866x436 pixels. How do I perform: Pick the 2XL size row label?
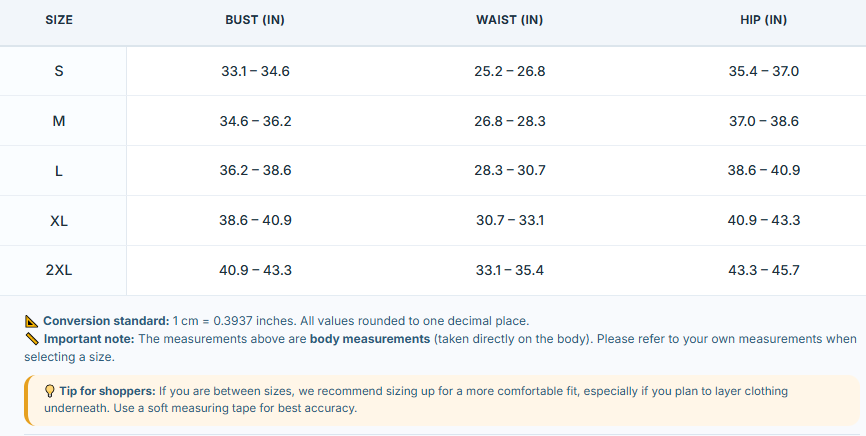(59, 270)
